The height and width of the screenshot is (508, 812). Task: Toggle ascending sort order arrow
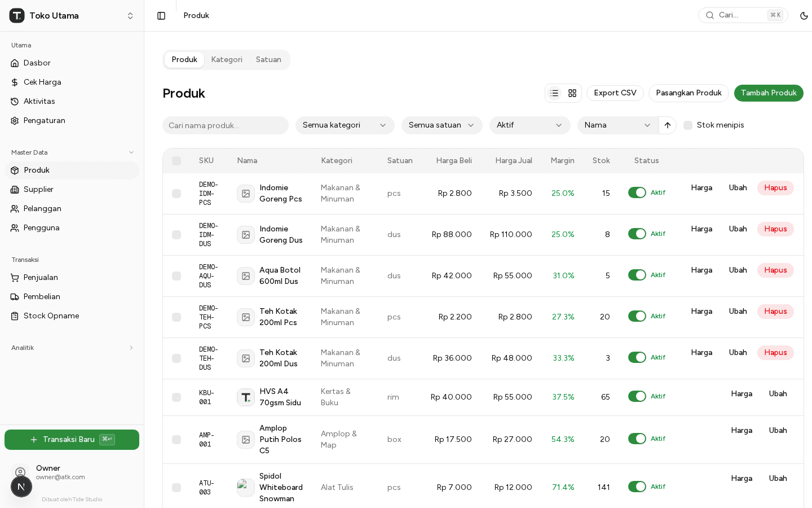[668, 125]
